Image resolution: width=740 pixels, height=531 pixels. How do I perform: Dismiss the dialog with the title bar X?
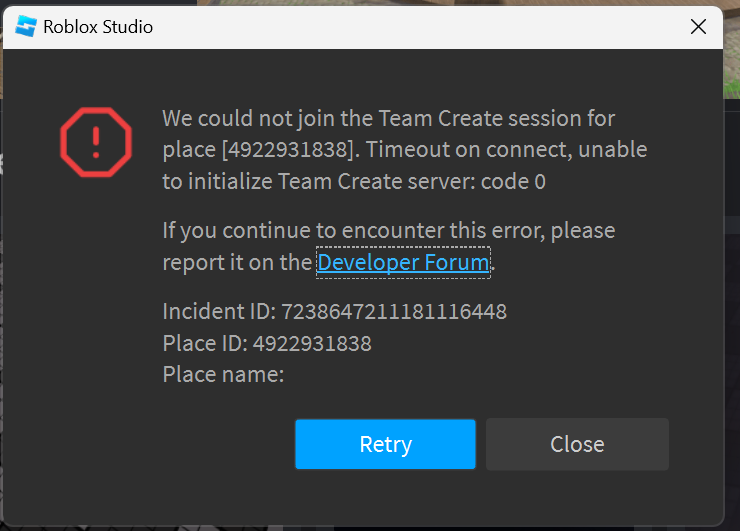pos(698,27)
